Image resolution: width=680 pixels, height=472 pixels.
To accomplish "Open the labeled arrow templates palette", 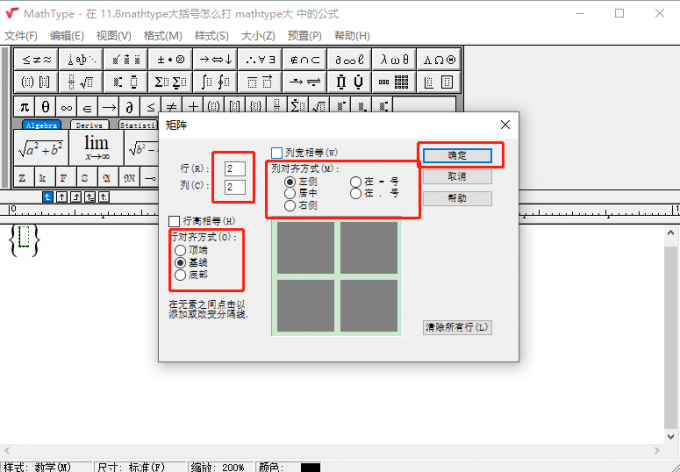I will pyautogui.click(x=305, y=82).
